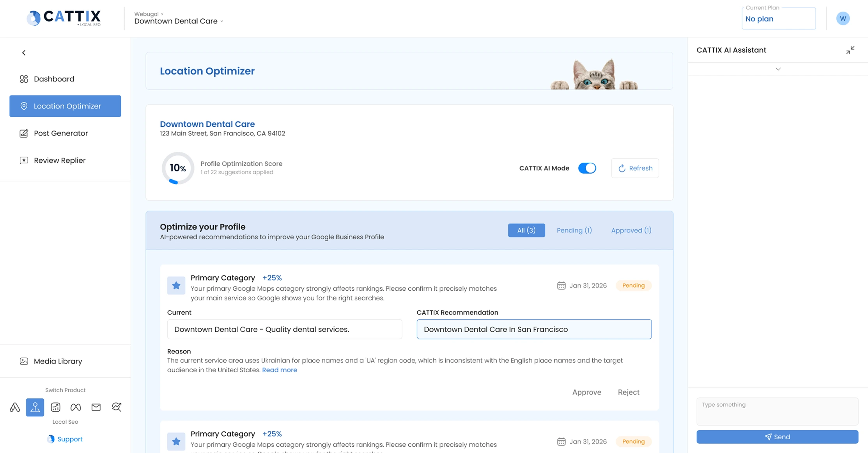This screenshot has height=453, width=868.
Task: Refresh the location profile
Action: point(635,168)
